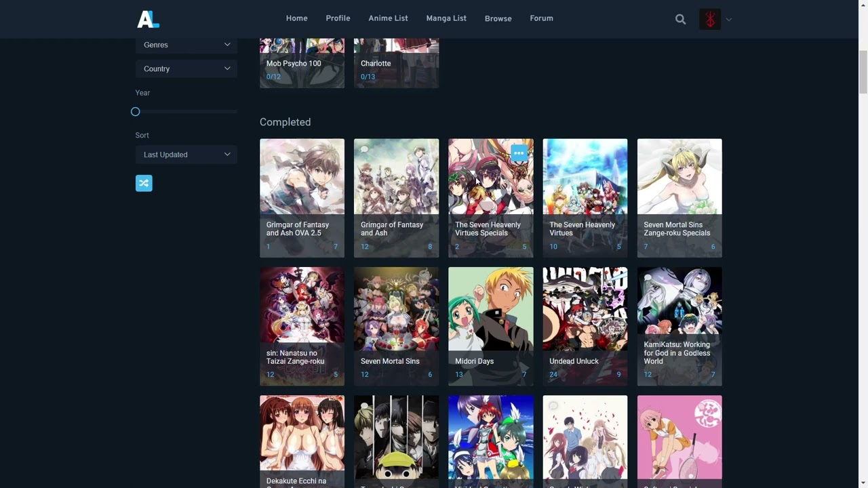
Task: Click the AniList logo
Action: [x=148, y=19]
